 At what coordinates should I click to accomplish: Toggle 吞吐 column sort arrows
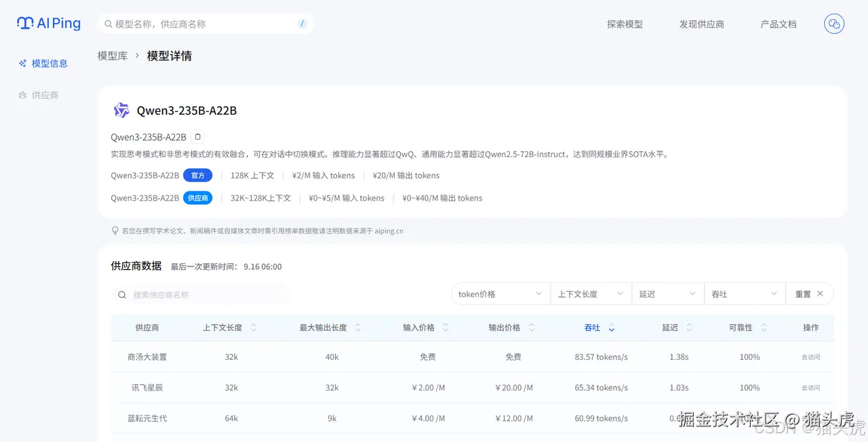coord(612,327)
